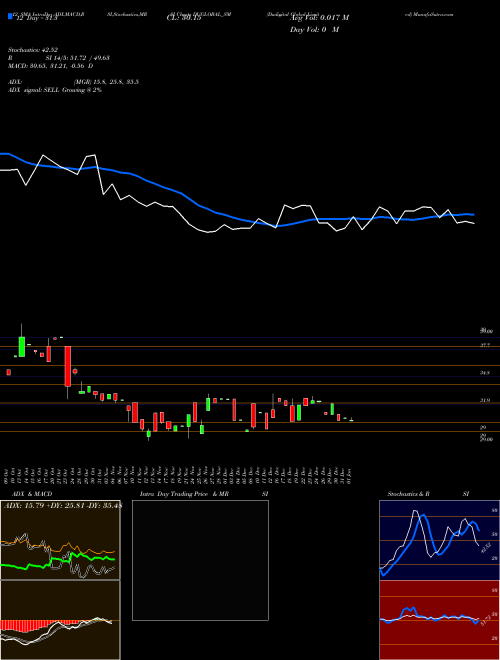Click the red RSI chart panel

439,620
